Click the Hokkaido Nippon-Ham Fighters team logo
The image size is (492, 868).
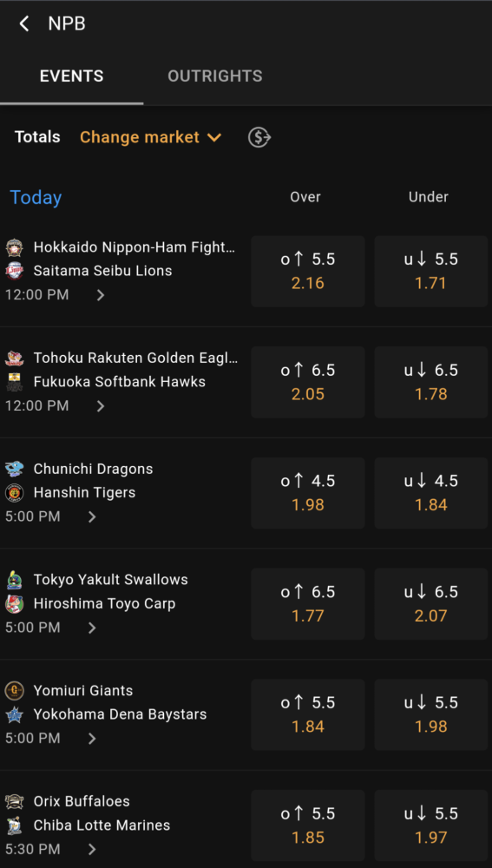(x=15, y=247)
